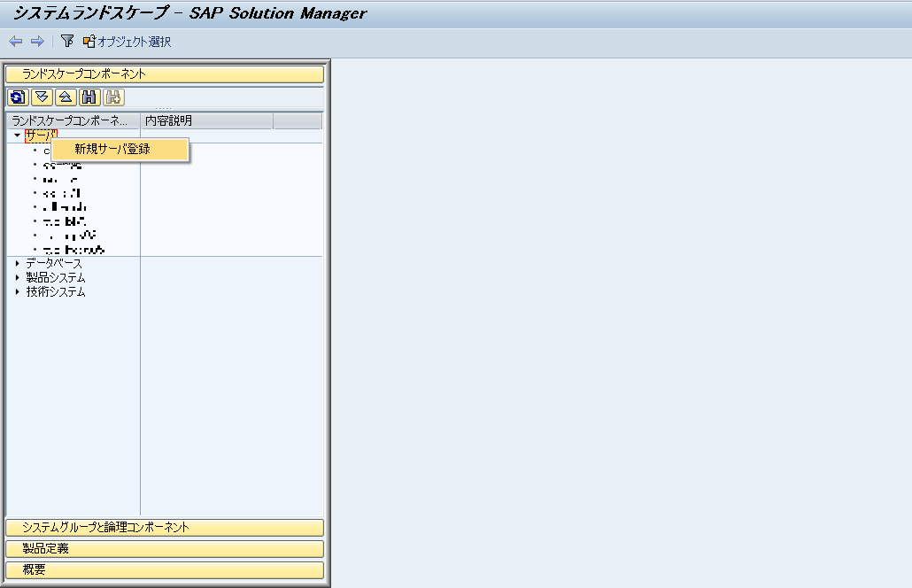Select the データベース tree label
This screenshot has width=912, height=588.
click(54, 264)
